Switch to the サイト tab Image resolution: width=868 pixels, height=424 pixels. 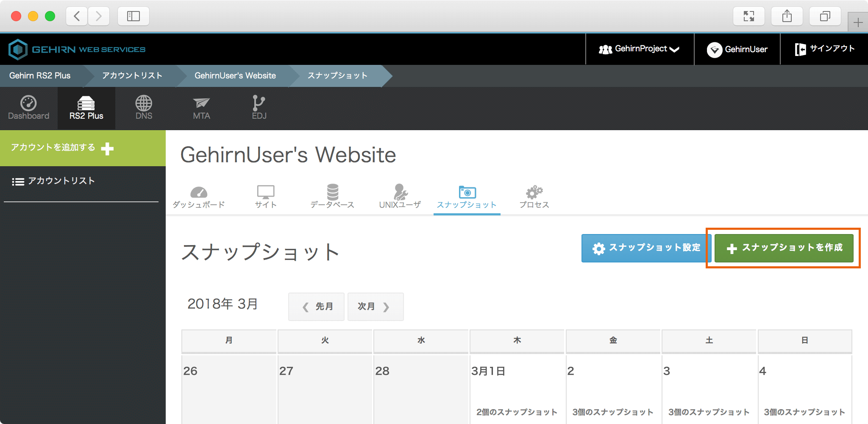point(266,197)
